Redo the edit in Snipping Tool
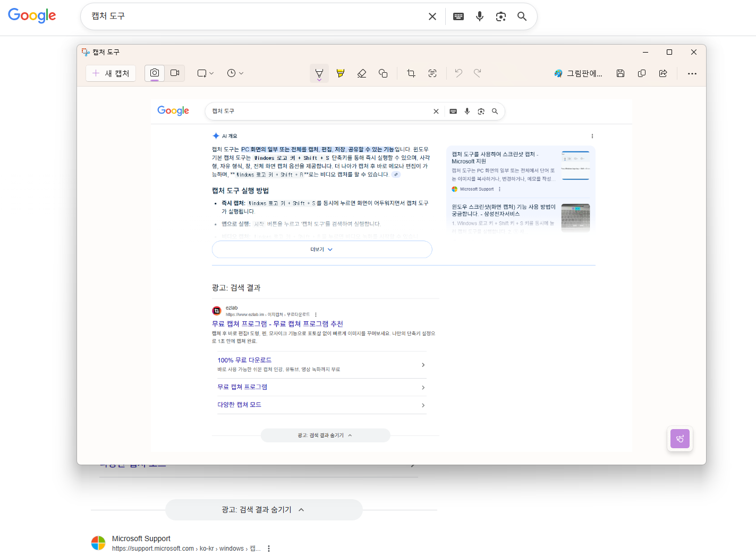The height and width of the screenshot is (556, 756). tap(478, 73)
